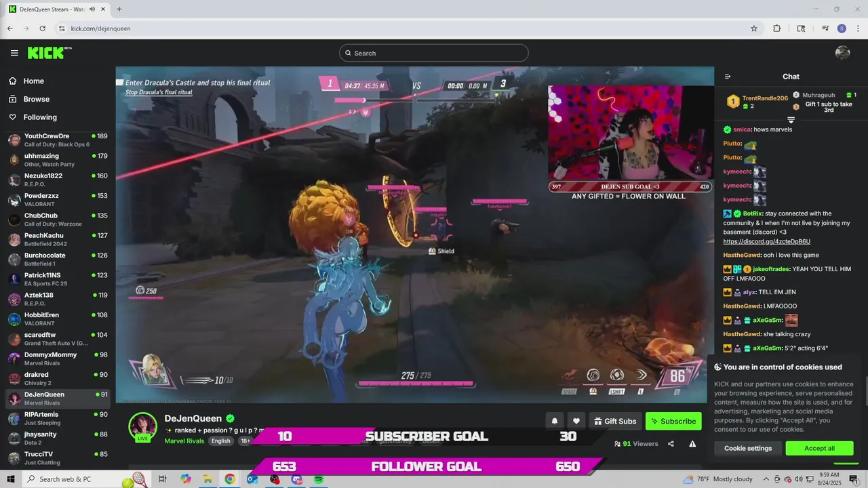Open a new Chrome tab

point(119,9)
